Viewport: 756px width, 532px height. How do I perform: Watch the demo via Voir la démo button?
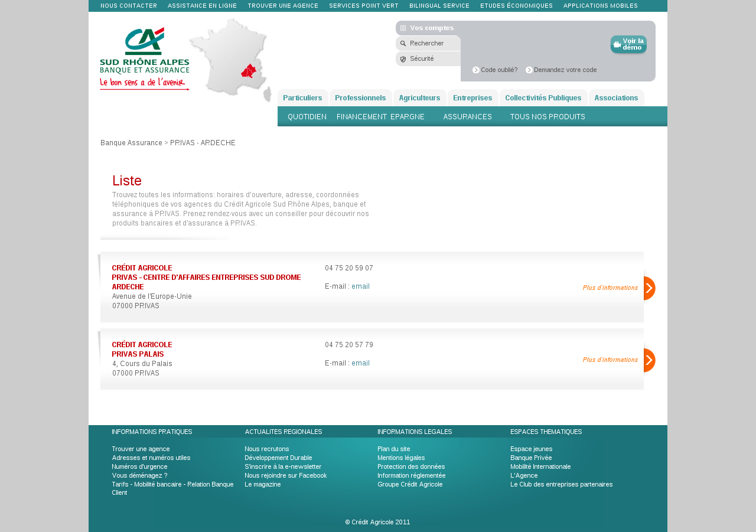pos(628,44)
